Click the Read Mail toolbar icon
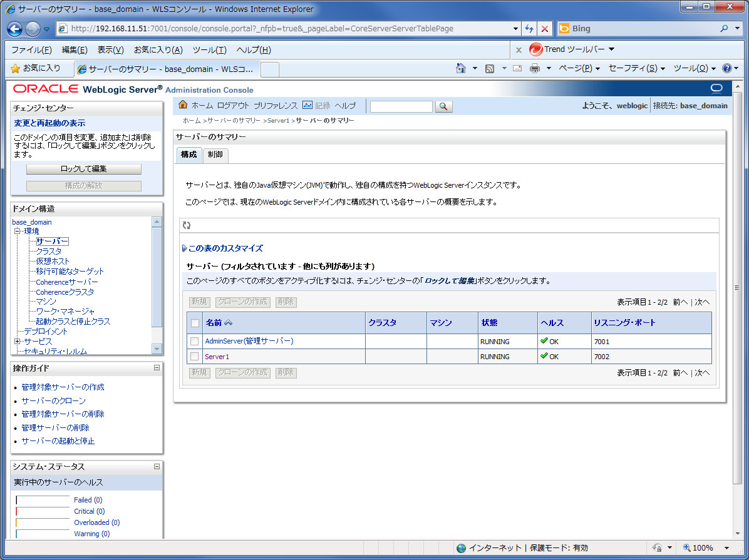This screenshot has width=749, height=560. (x=517, y=68)
